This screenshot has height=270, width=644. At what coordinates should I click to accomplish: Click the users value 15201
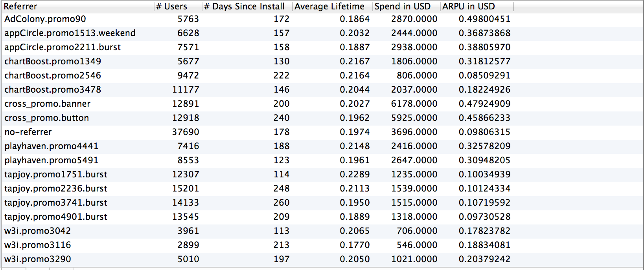(x=186, y=188)
